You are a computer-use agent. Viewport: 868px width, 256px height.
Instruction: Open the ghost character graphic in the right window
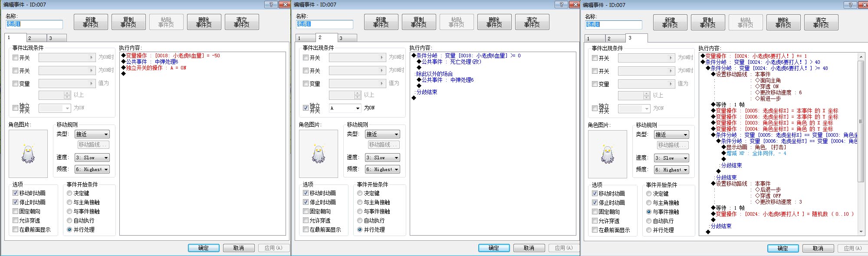click(x=607, y=154)
